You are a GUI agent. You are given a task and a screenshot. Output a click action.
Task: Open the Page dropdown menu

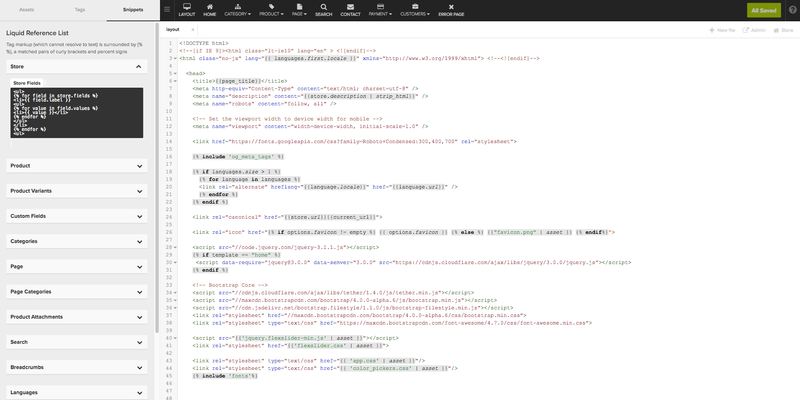[x=299, y=10]
